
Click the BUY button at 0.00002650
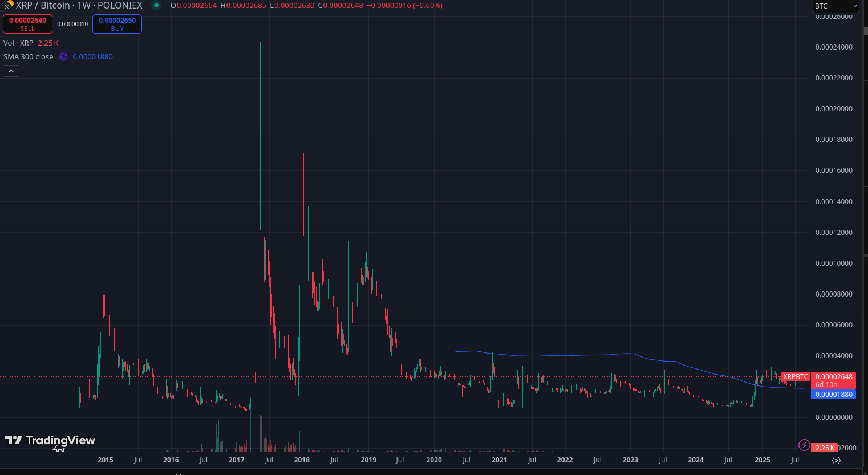click(117, 24)
